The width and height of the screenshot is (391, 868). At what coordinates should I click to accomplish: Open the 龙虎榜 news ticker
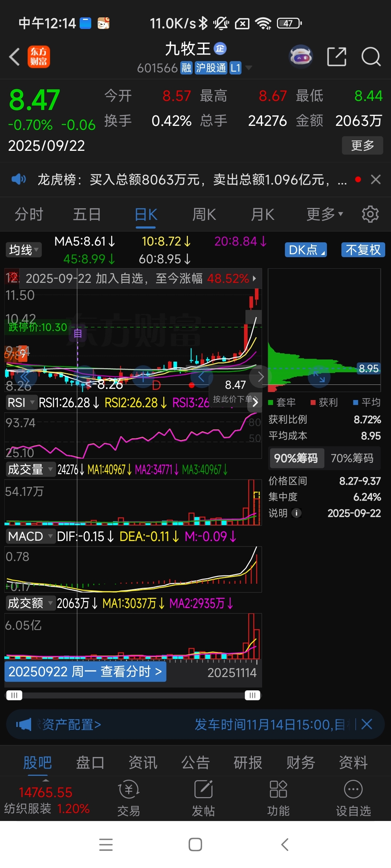pyautogui.click(x=192, y=179)
